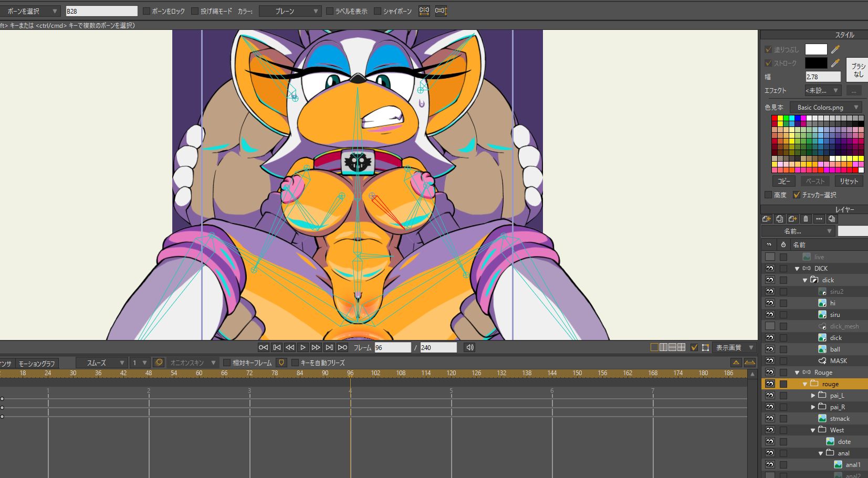The height and width of the screenshot is (478, 868).
Task: Click the play button in playback controls
Action: [x=302, y=347]
